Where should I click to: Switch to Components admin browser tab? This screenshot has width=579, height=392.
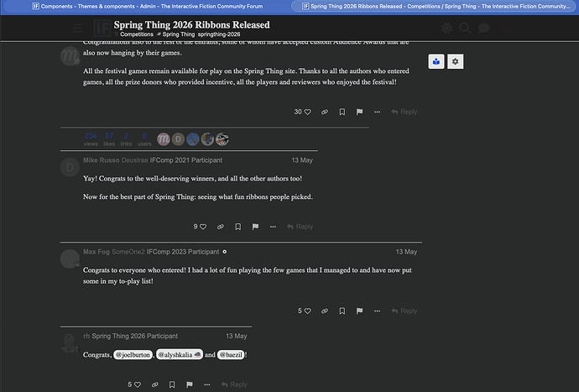pos(148,6)
